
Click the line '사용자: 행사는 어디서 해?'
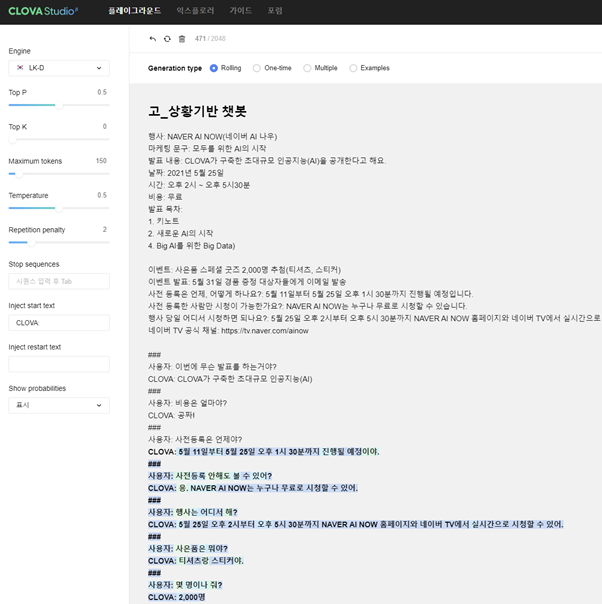pyautogui.click(x=193, y=512)
